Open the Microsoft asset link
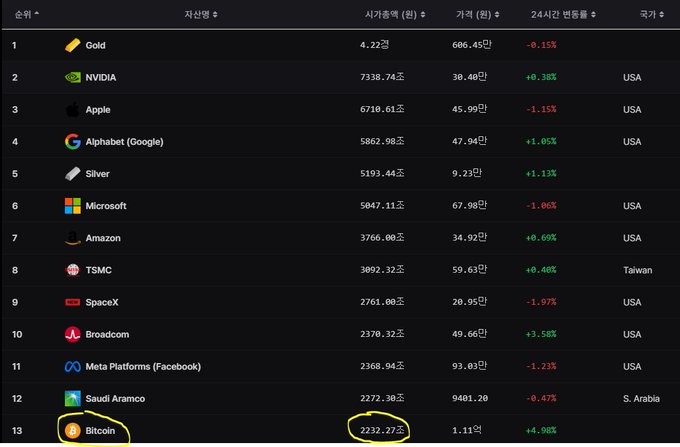 point(106,206)
